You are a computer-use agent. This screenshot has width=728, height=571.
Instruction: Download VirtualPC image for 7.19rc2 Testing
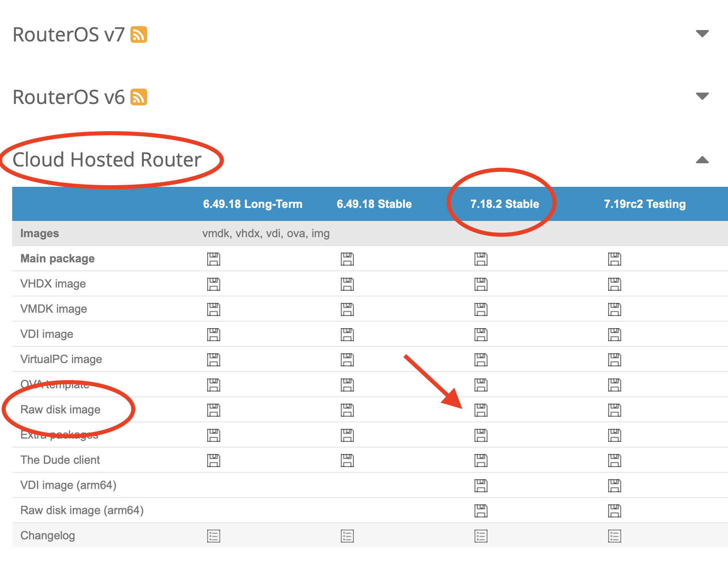[615, 360]
